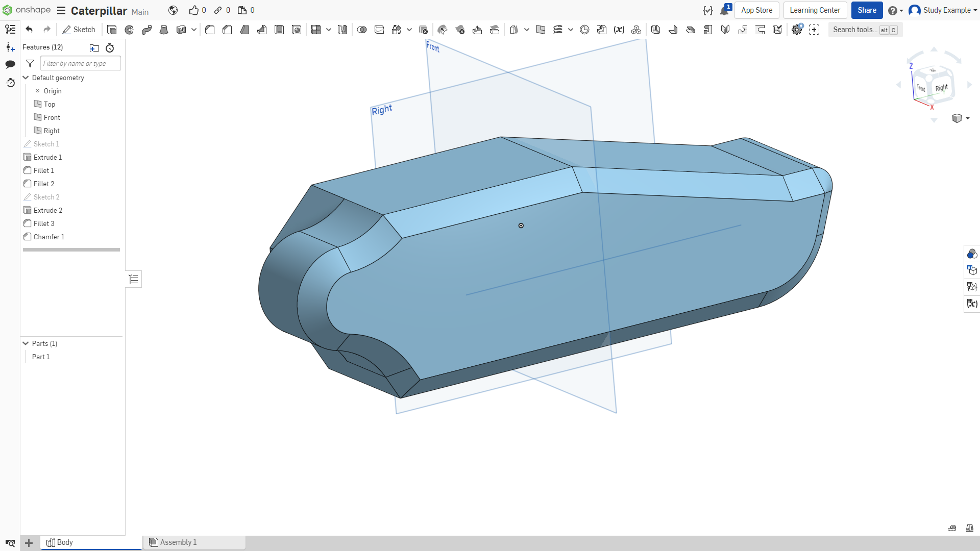Select the Mirror tool
This screenshot has height=551, width=980.
tap(342, 30)
